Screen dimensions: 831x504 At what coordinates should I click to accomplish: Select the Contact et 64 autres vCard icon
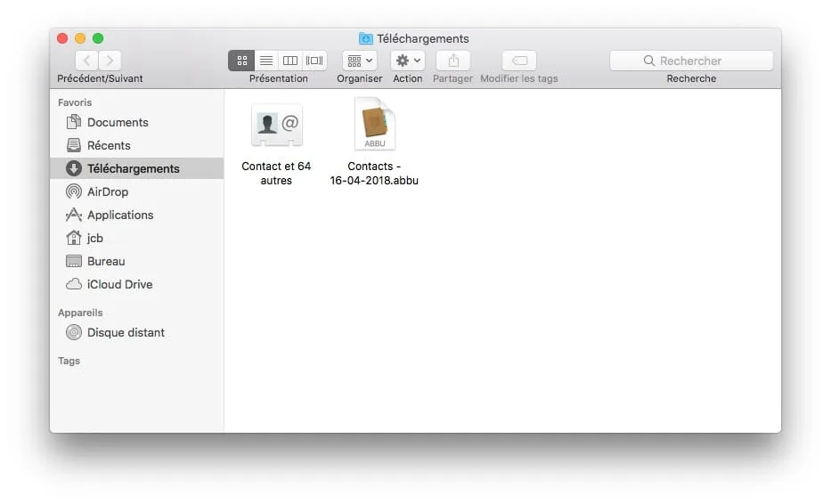point(277,125)
